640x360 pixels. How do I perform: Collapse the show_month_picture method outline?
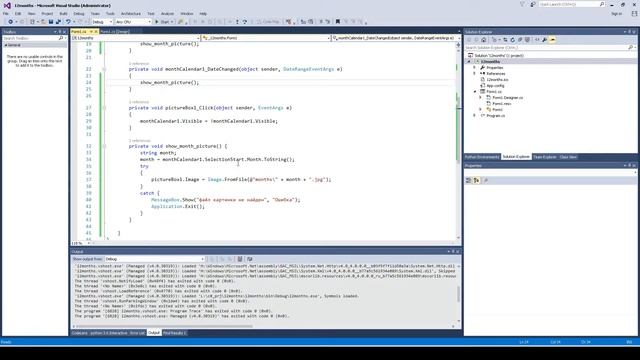[104, 146]
